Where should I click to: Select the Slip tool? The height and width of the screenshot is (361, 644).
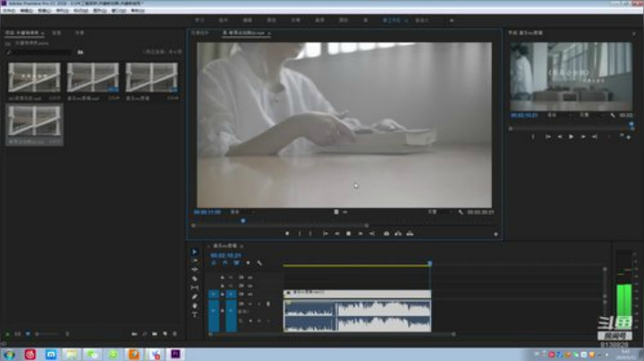(x=195, y=288)
